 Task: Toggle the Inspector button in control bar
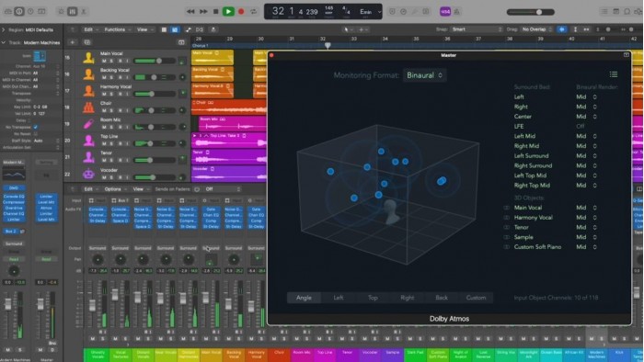[19, 11]
